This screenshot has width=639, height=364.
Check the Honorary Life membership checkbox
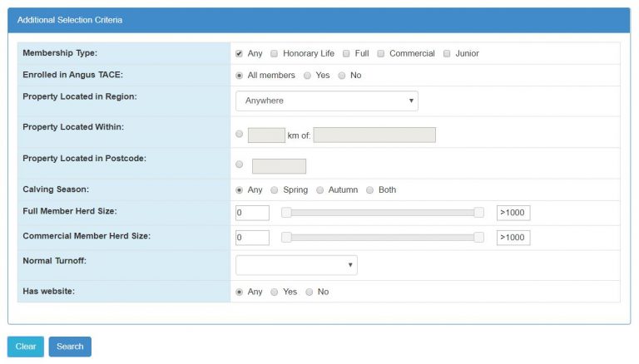275,53
